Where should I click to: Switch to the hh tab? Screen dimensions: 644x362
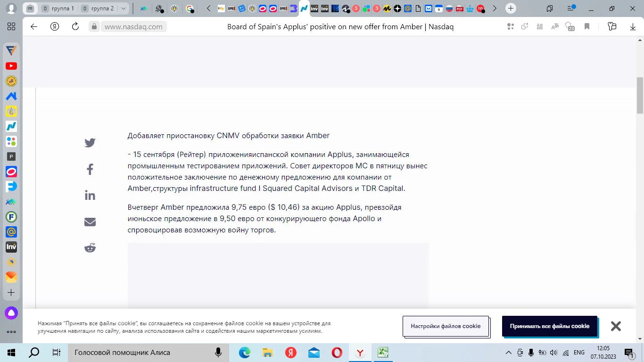pyautogui.click(x=480, y=8)
